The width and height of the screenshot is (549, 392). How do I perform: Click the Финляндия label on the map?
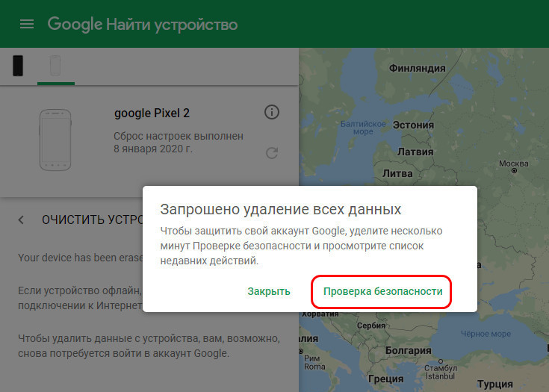coord(417,68)
